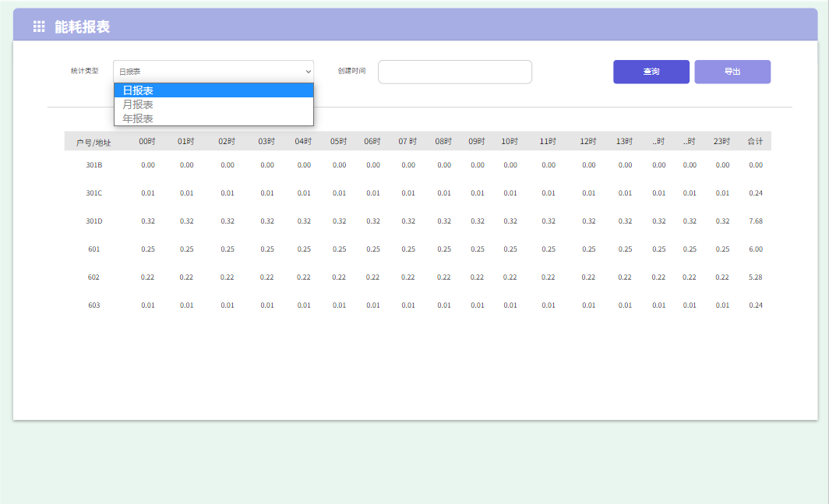Choose 月报表 from the dropdown list
This screenshot has width=829, height=504.
click(x=213, y=104)
